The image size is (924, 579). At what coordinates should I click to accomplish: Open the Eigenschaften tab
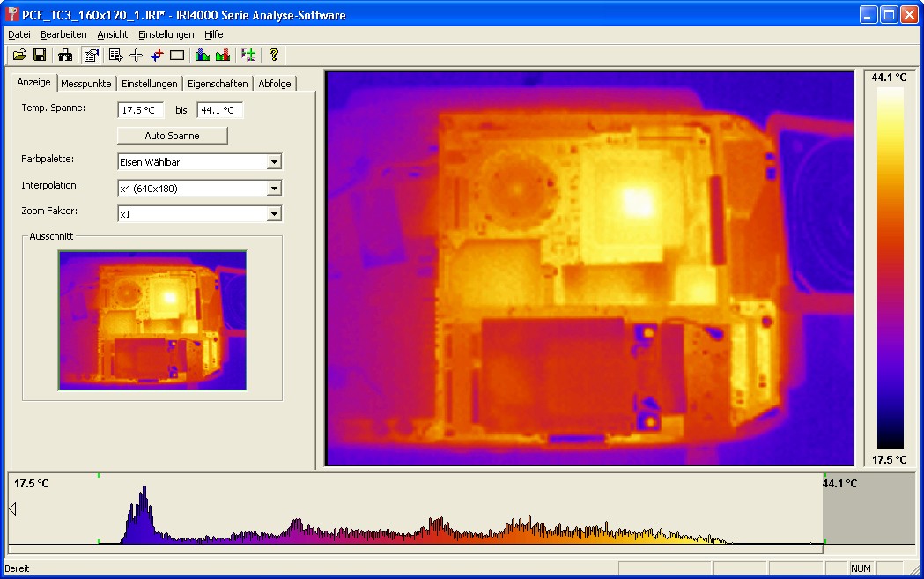click(218, 84)
